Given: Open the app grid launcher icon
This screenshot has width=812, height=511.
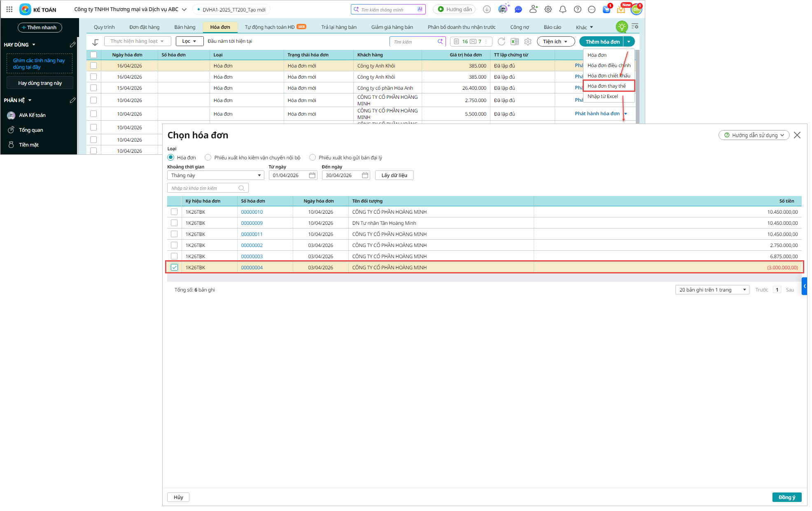Looking at the screenshot, I should pyautogui.click(x=9, y=9).
